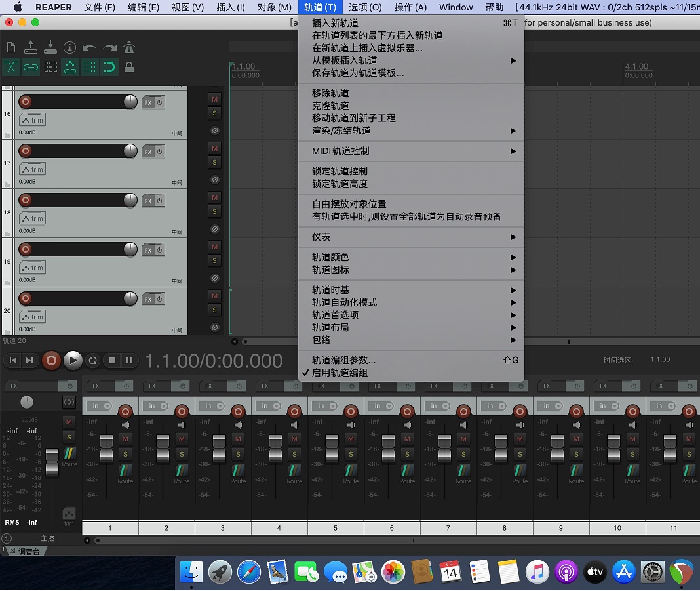Click the lock icon in the toolbar
700x591 pixels.
pyautogui.click(x=129, y=66)
